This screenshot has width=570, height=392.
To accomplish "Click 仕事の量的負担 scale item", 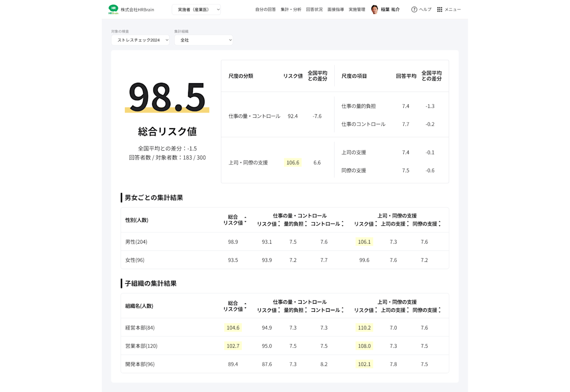I will click(359, 106).
